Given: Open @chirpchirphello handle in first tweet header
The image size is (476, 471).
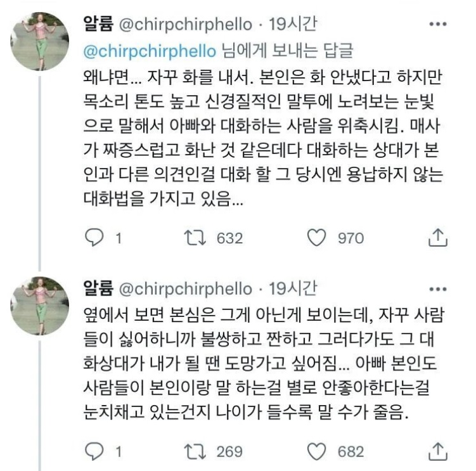Looking at the screenshot, I should [186, 24].
